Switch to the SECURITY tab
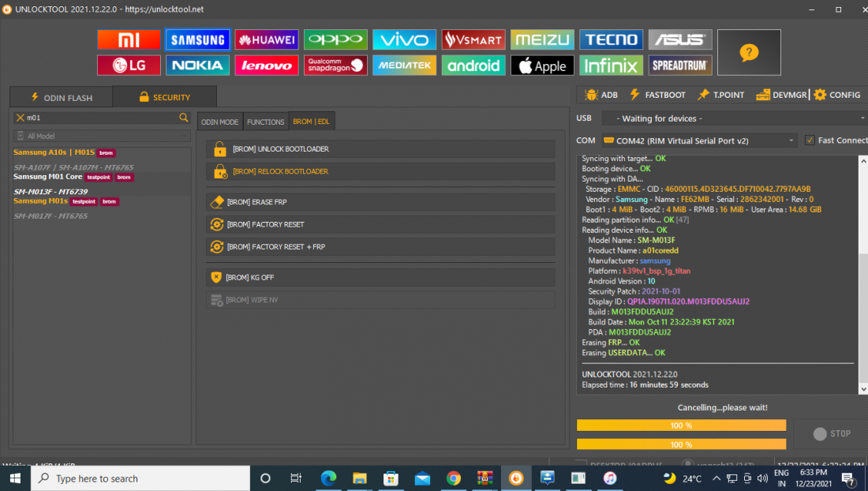The width and height of the screenshot is (868, 491). coord(164,97)
